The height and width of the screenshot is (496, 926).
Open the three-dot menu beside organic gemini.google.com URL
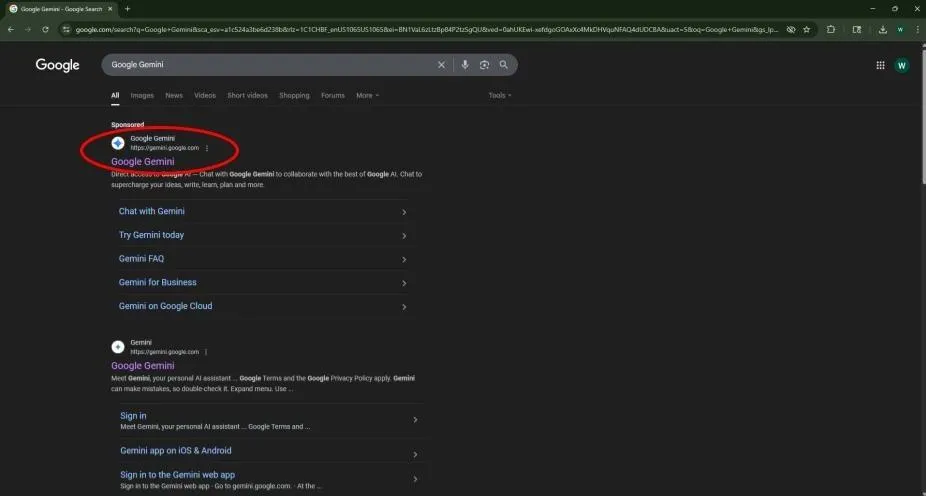coord(206,352)
